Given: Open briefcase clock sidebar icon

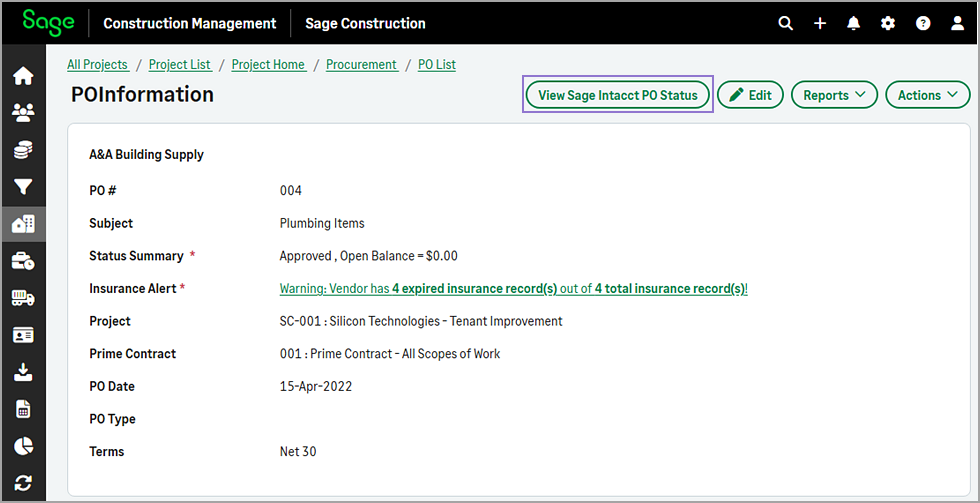Looking at the screenshot, I should pyautogui.click(x=23, y=261).
